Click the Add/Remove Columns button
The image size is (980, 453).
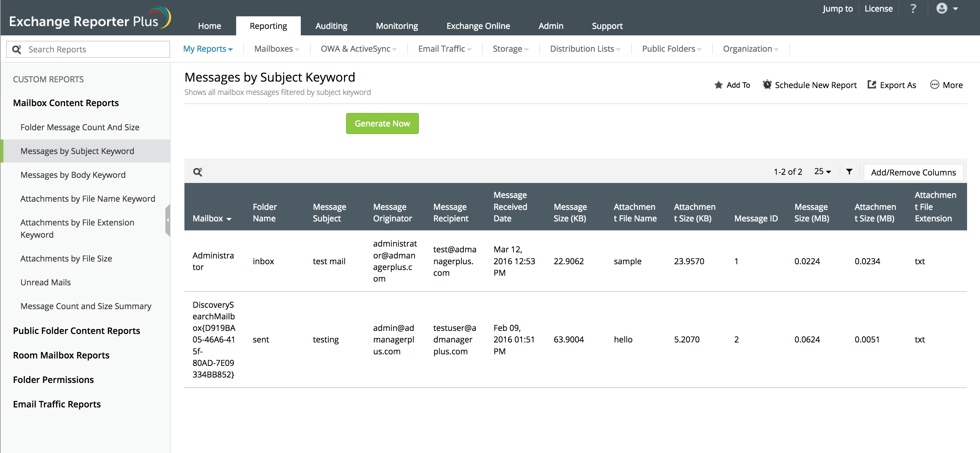click(x=913, y=172)
